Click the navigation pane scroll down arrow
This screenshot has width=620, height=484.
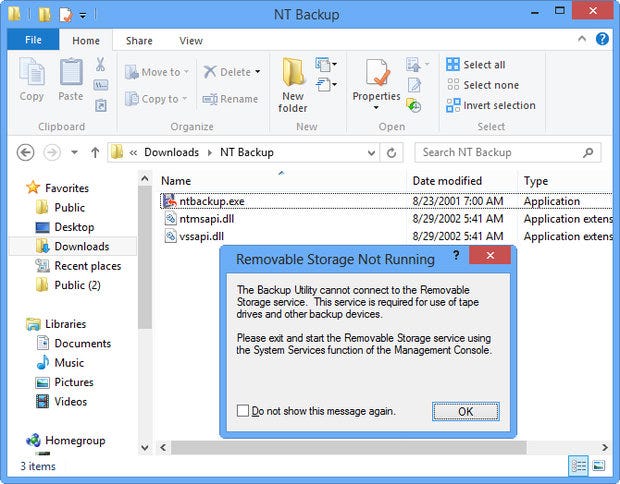pyautogui.click(x=145, y=447)
